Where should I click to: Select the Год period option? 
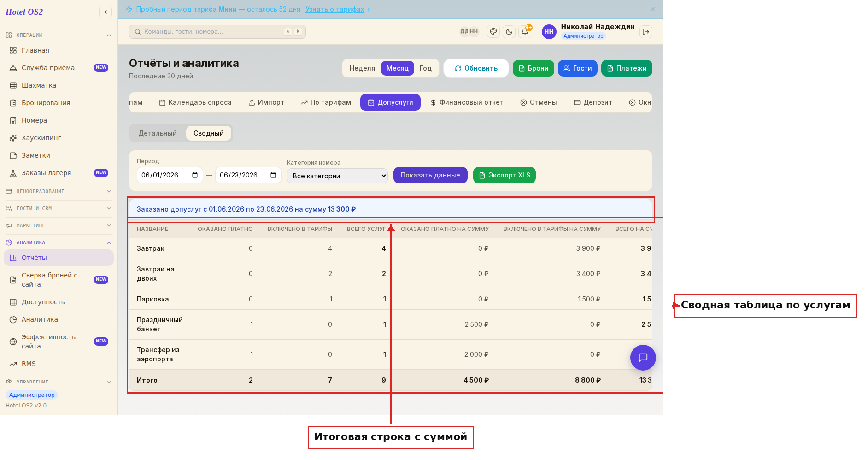pos(426,68)
